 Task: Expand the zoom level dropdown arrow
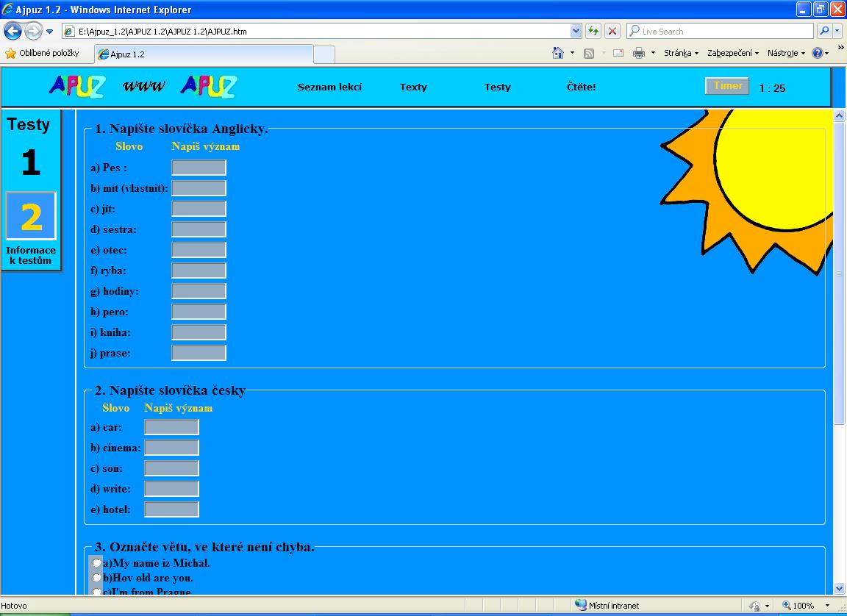[x=827, y=606]
